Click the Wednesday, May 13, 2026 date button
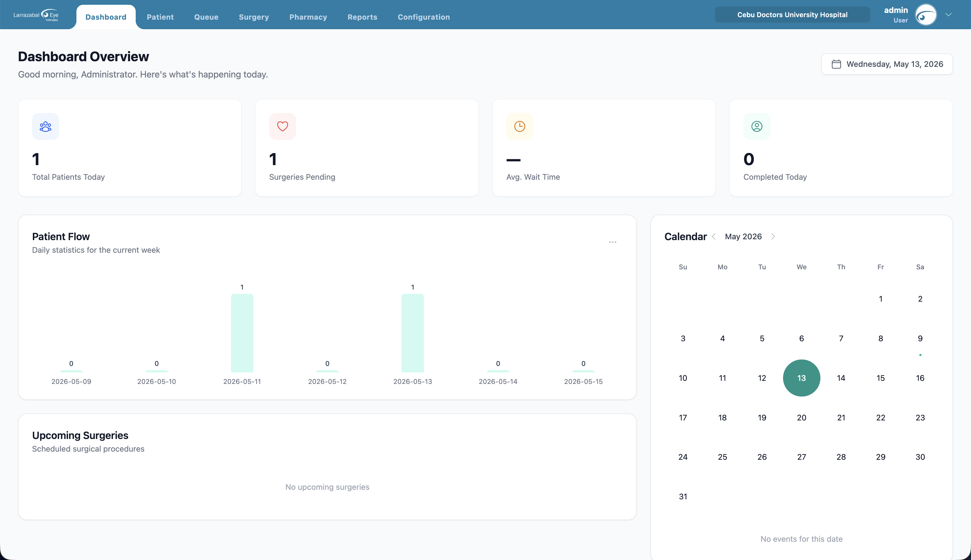Viewport: 971px width, 560px height. pyautogui.click(x=887, y=64)
